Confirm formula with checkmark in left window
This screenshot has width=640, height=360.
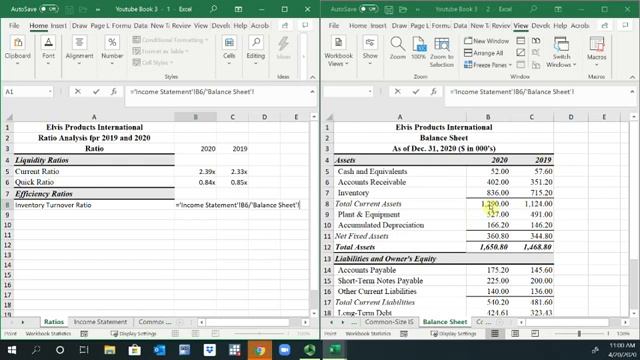(96, 92)
